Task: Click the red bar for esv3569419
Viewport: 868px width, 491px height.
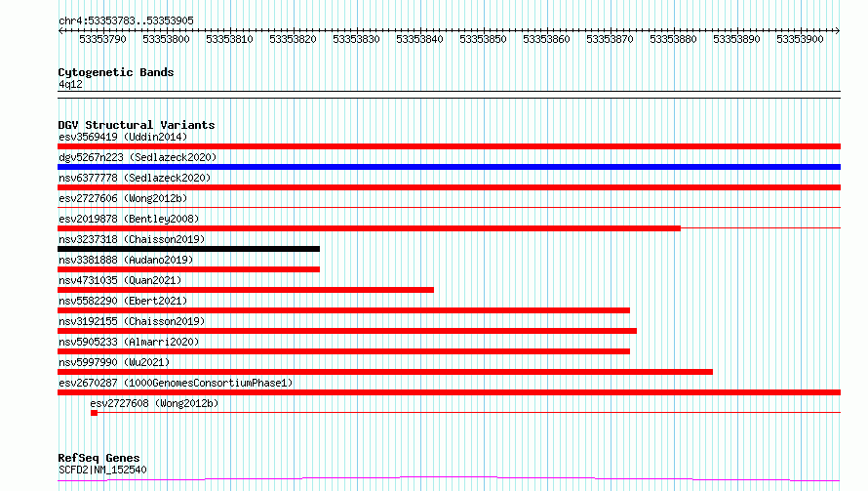Action: [x=449, y=146]
